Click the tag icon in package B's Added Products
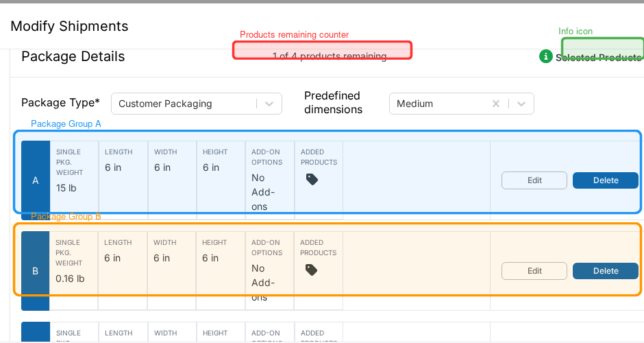Screen dimensions: 644x343 311,270
